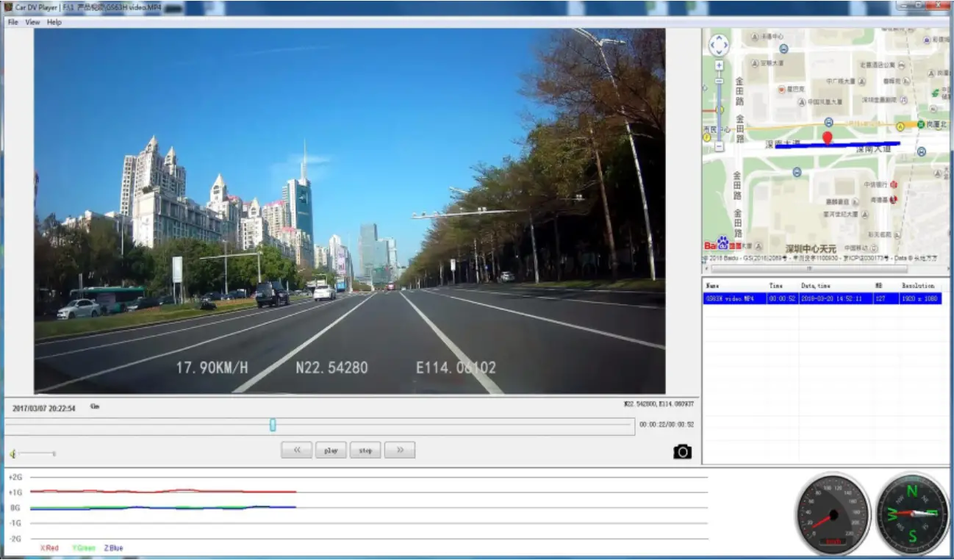Open the View menu
This screenshot has width=954, height=560.
coord(32,21)
